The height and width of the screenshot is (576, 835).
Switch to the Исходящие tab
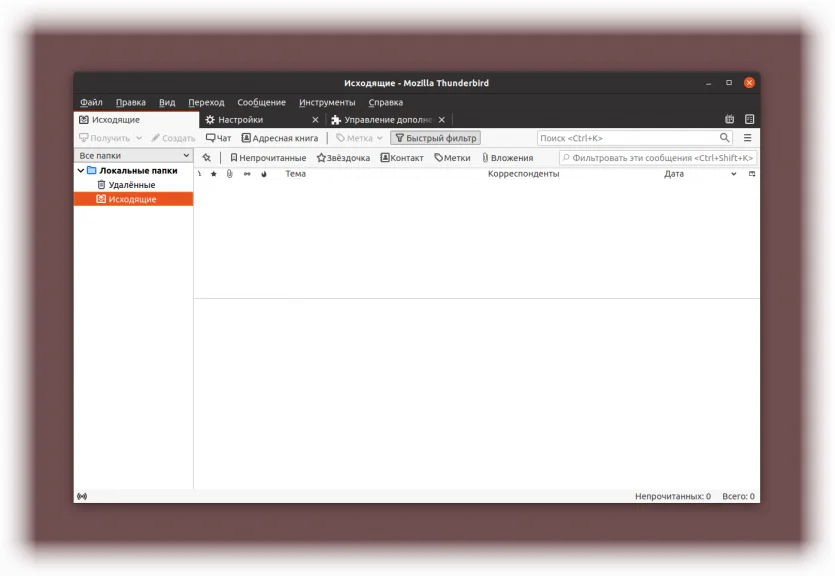[136, 120]
